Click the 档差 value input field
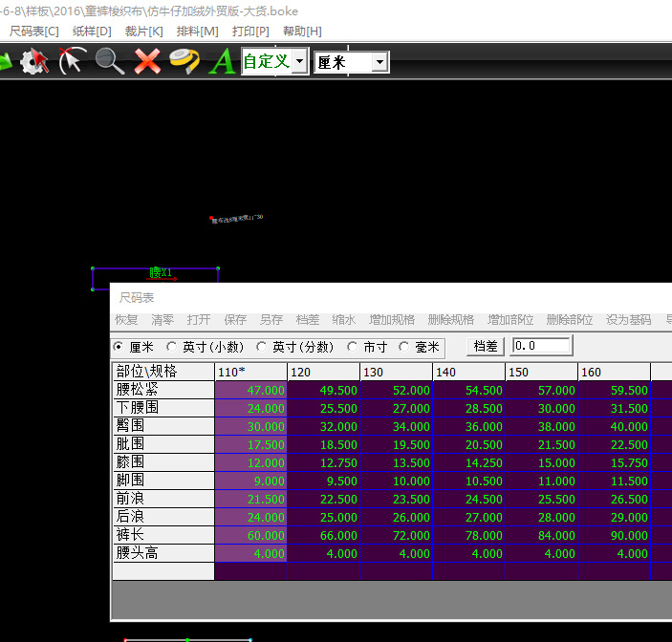 (x=542, y=346)
